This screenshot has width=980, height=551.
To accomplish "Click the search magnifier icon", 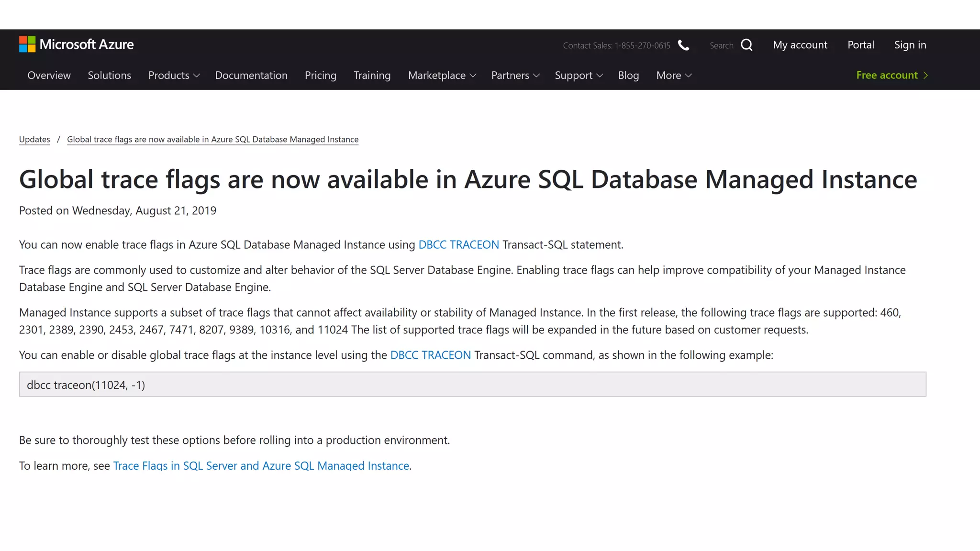I will (746, 45).
